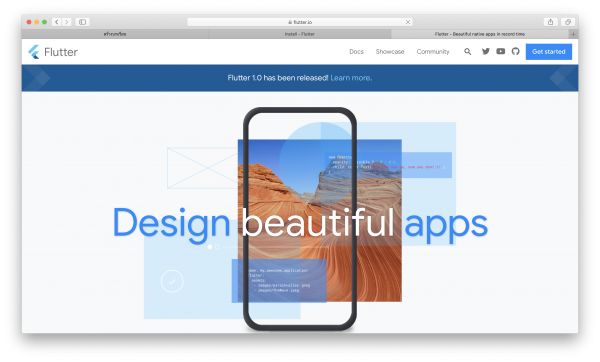Open Flutter's Twitter icon link

[x=486, y=51]
